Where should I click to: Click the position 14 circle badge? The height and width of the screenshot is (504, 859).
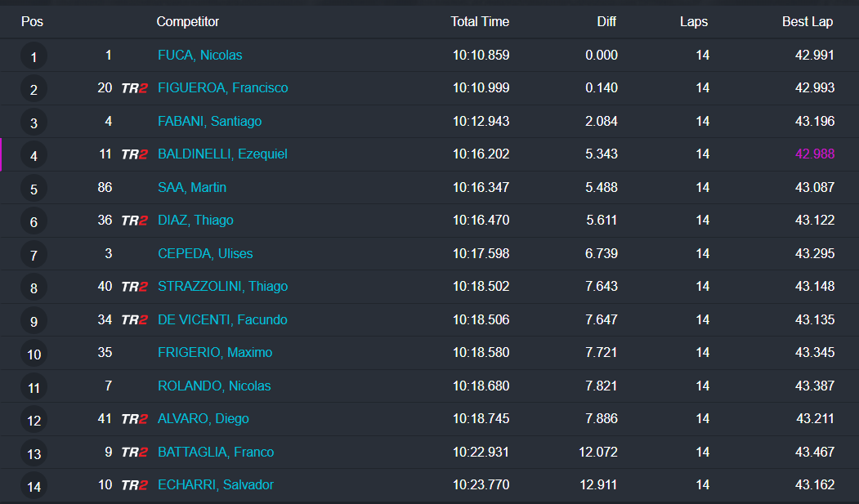(x=34, y=487)
